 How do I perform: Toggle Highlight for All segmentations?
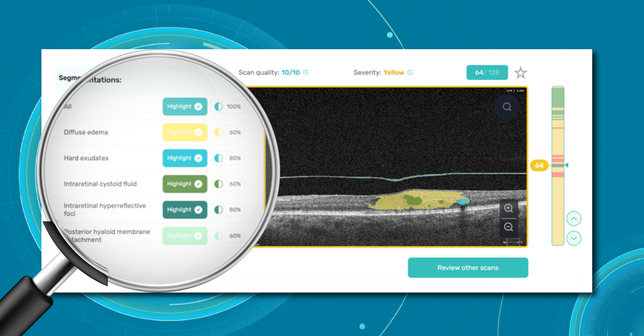[185, 106]
